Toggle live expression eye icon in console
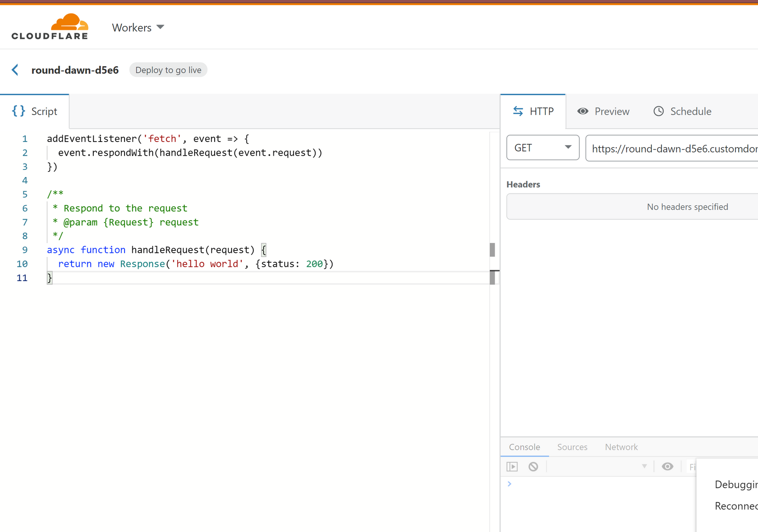Image resolution: width=758 pixels, height=532 pixels. (x=668, y=467)
